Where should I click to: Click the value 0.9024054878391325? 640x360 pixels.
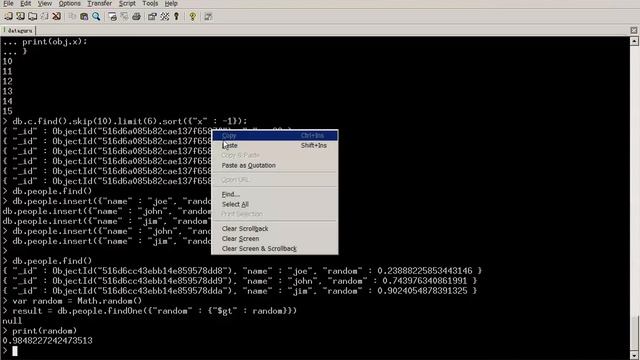422,291
